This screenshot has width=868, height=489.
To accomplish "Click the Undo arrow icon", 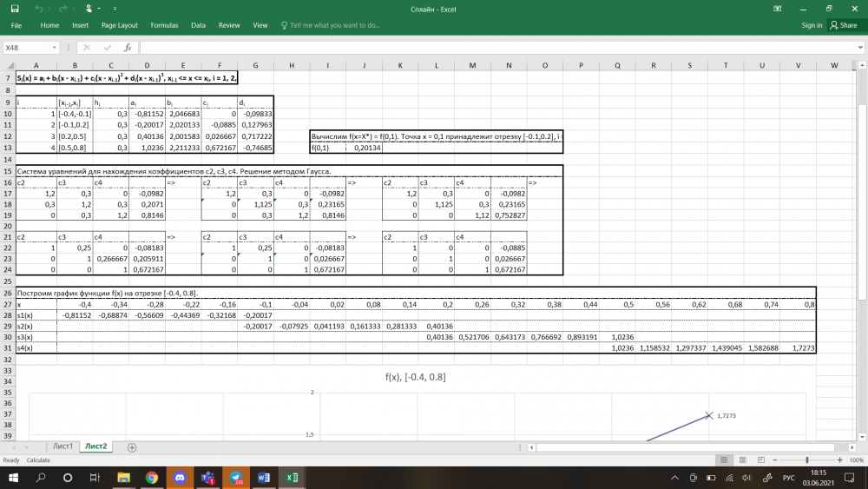I will [x=38, y=9].
